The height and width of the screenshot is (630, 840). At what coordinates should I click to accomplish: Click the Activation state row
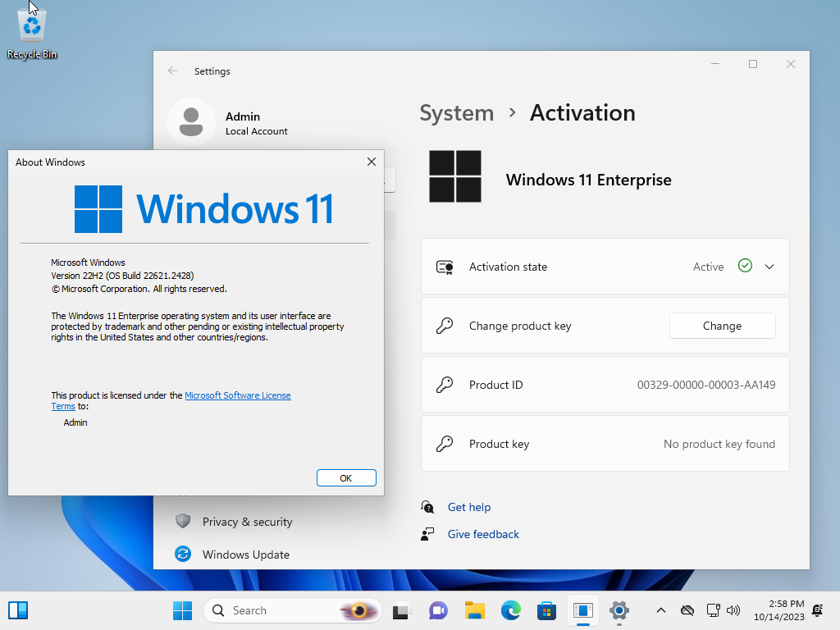click(605, 267)
